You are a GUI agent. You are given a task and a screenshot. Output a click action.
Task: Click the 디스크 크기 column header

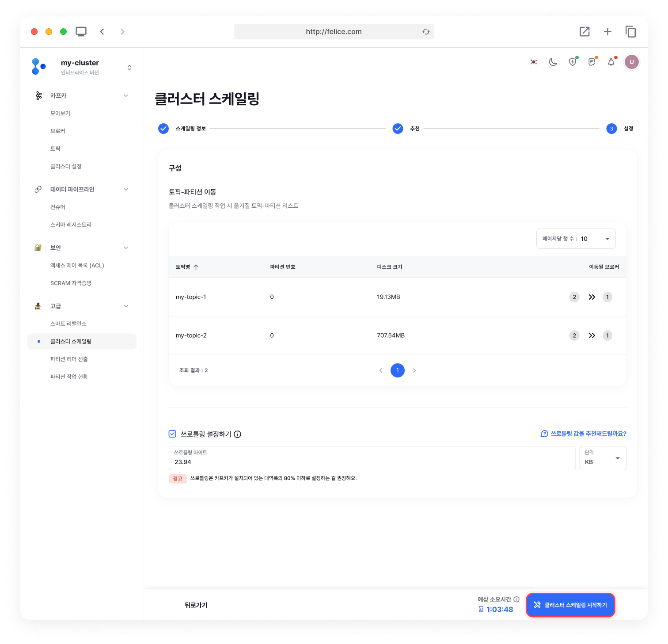[390, 267]
